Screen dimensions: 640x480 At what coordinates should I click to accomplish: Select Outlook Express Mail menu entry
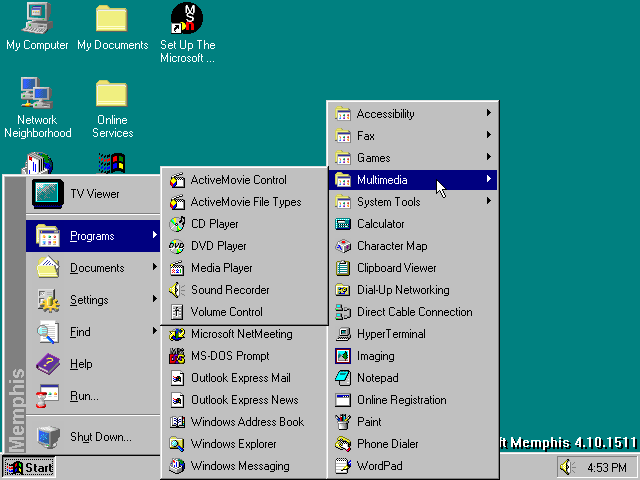click(x=245, y=378)
